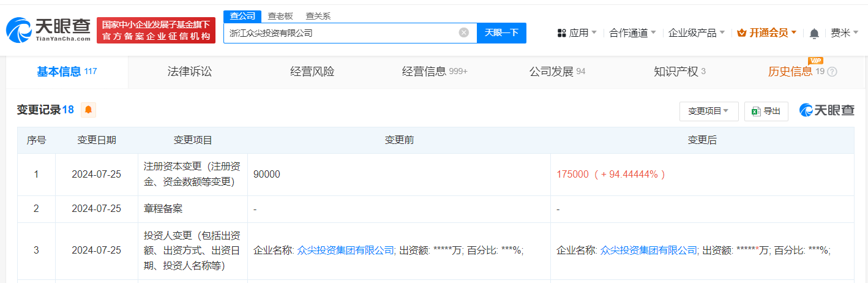Image resolution: width=868 pixels, height=283 pixels.
Task: Open the 法律诉讼 tab
Action: [x=190, y=72]
